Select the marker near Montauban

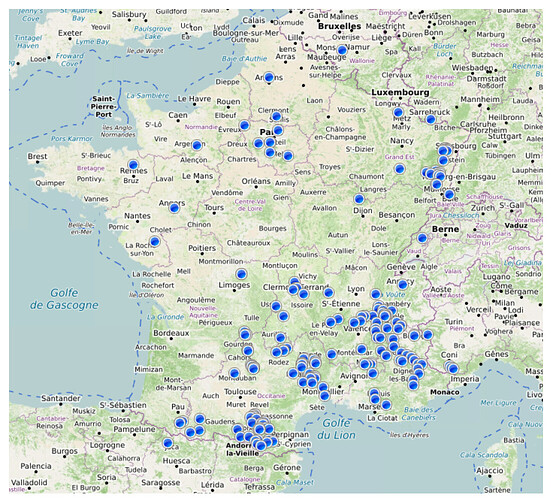[234, 373]
